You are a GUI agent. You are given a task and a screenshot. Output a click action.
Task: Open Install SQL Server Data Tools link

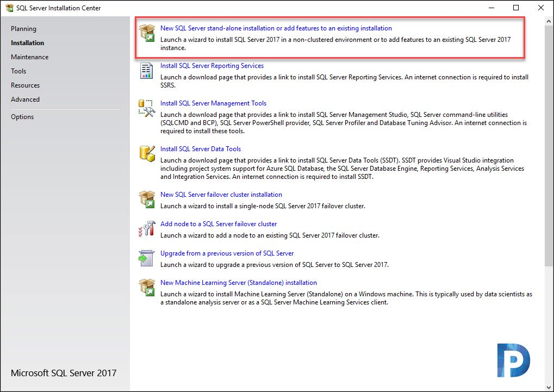click(201, 149)
